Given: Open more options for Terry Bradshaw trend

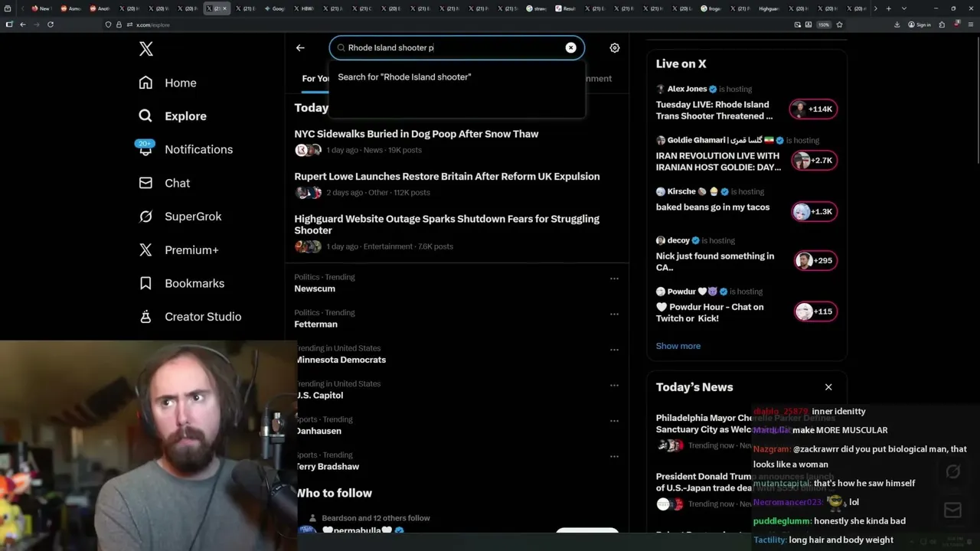Looking at the screenshot, I should [x=614, y=456].
